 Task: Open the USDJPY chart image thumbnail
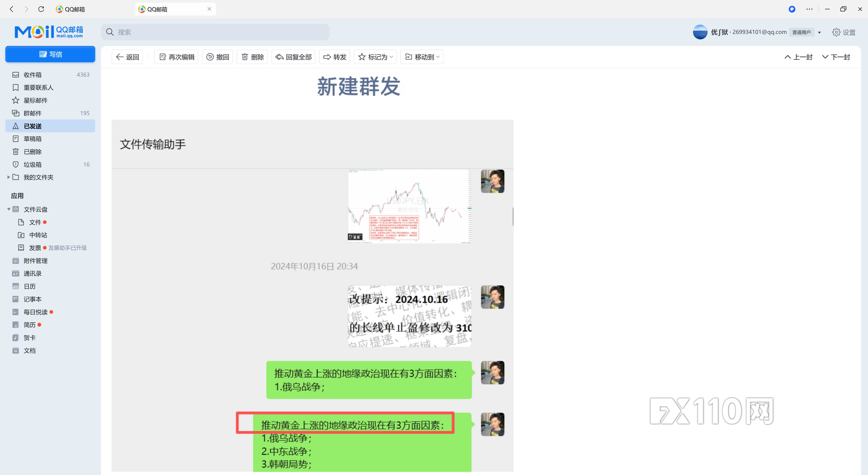(409, 206)
